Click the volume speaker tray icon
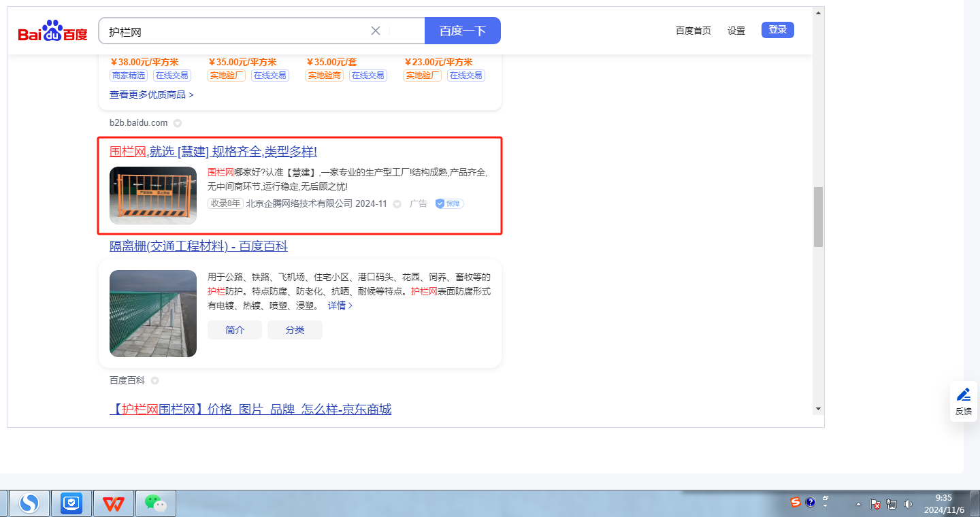The width and height of the screenshot is (980, 517). pyautogui.click(x=908, y=504)
